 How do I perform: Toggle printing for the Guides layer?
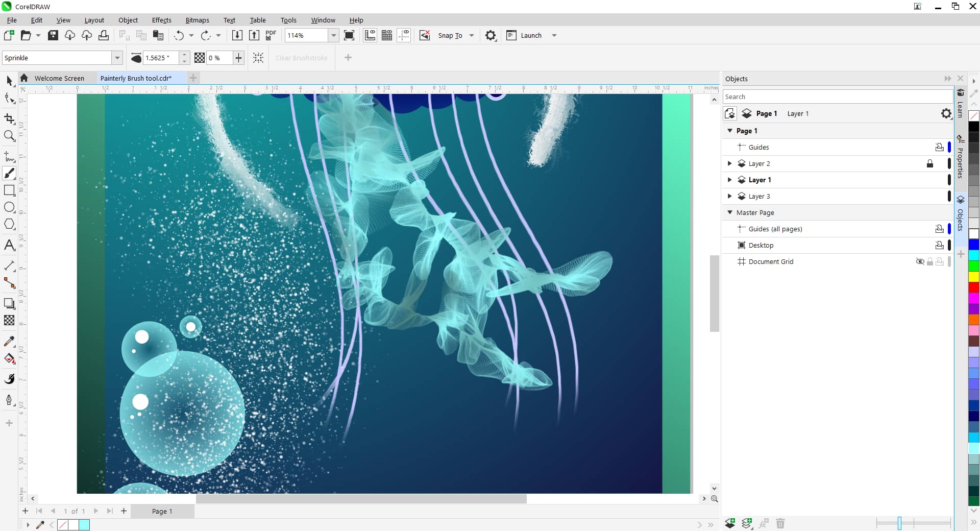tap(939, 147)
